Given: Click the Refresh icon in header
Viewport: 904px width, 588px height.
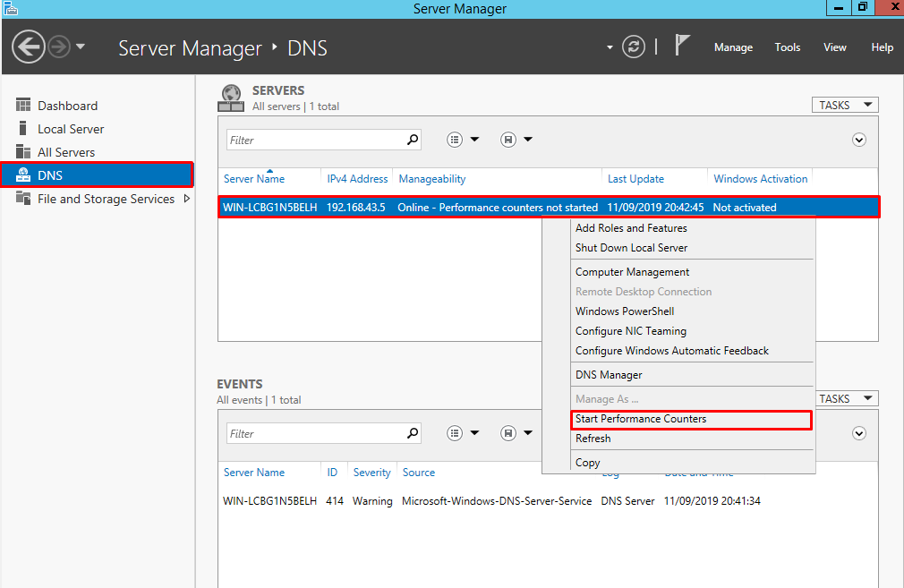Looking at the screenshot, I should click(633, 47).
